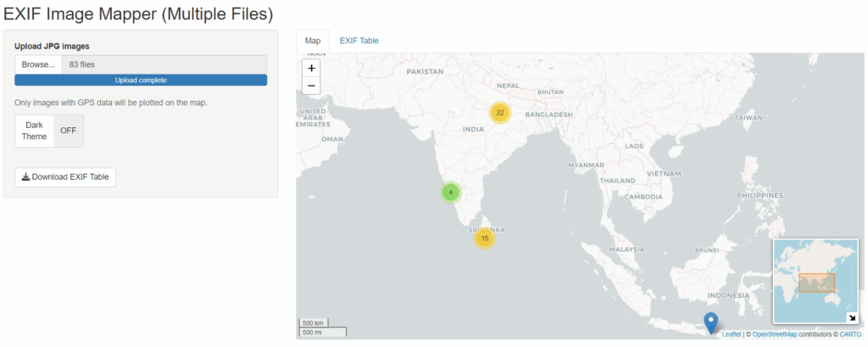Click the OFF side of theme toggle
This screenshot has height=347, width=868.
[69, 131]
